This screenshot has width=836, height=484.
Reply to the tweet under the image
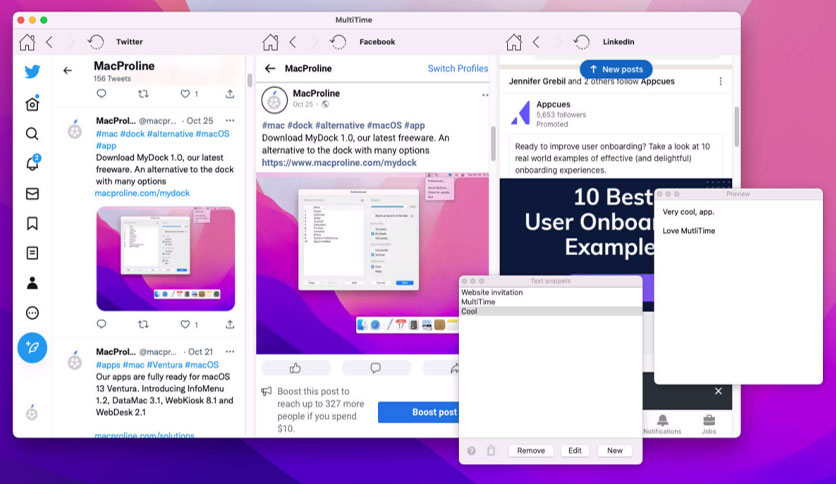(101, 324)
